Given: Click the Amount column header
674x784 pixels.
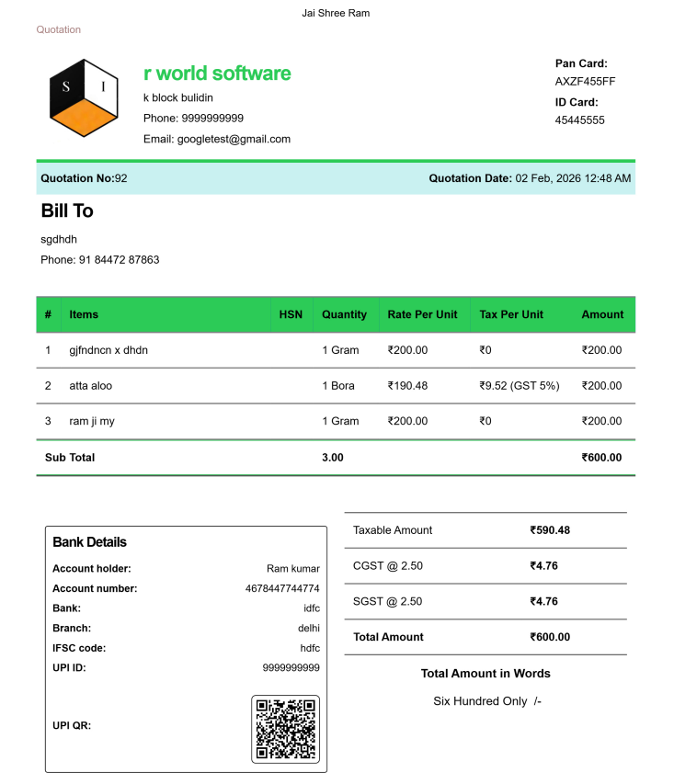Looking at the screenshot, I should click(602, 314).
